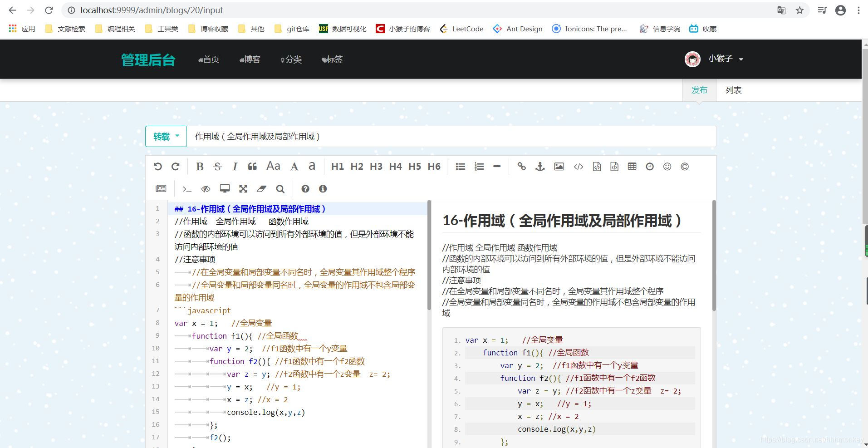
Task: Undo the last edit
Action: [157, 166]
